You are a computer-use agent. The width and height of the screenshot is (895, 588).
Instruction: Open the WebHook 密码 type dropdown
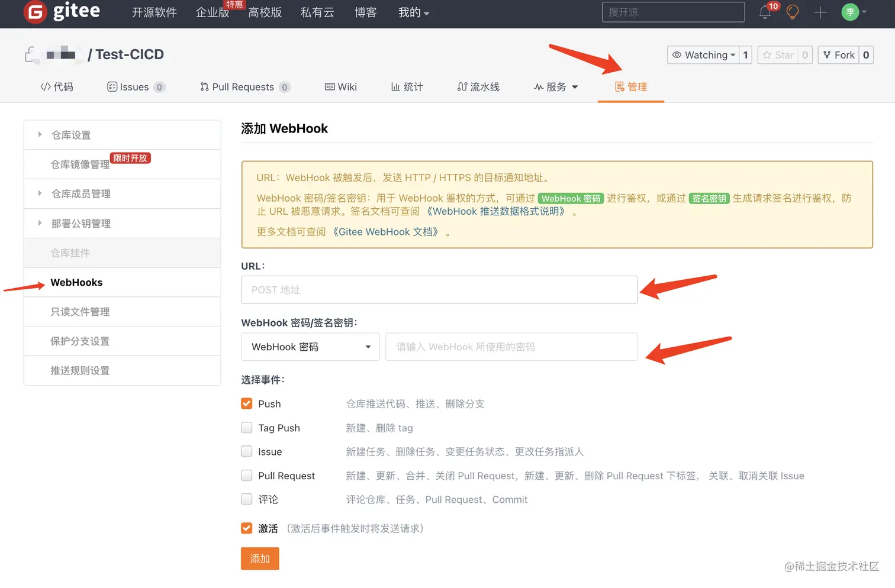tap(310, 347)
